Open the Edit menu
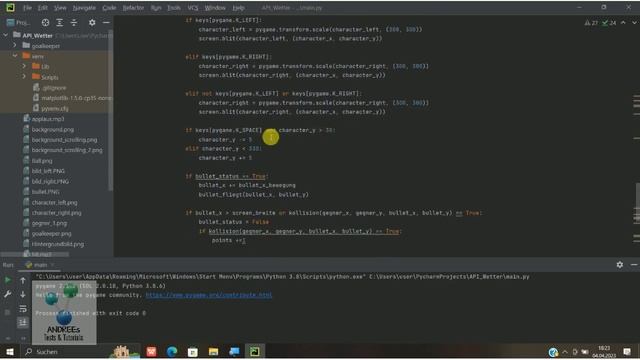This screenshot has height=360, width=640. click(42, 8)
